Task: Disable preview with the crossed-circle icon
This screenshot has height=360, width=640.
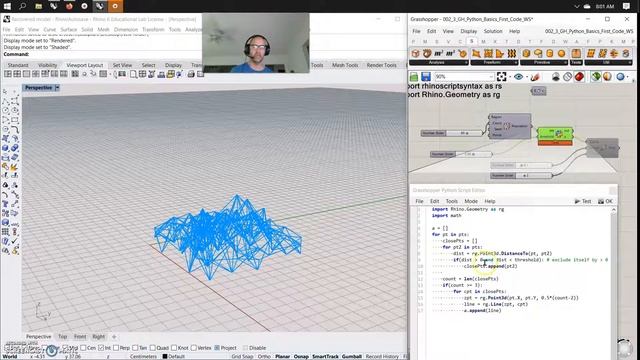Action: [567, 77]
